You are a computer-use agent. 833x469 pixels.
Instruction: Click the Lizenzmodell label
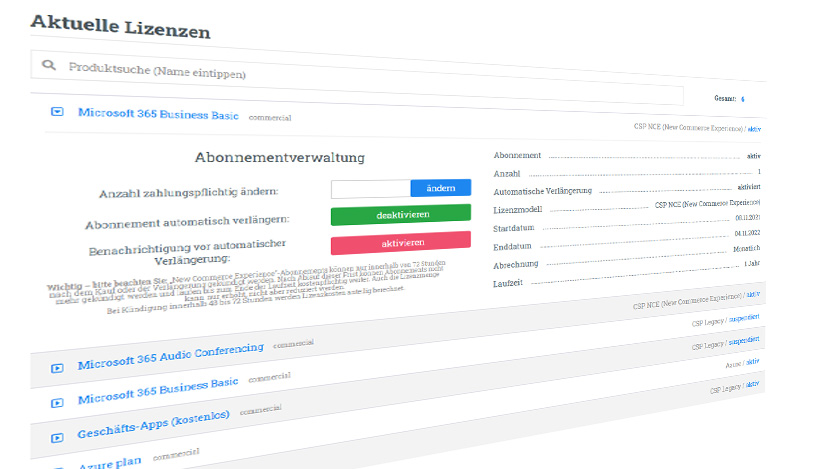pyautogui.click(x=517, y=210)
